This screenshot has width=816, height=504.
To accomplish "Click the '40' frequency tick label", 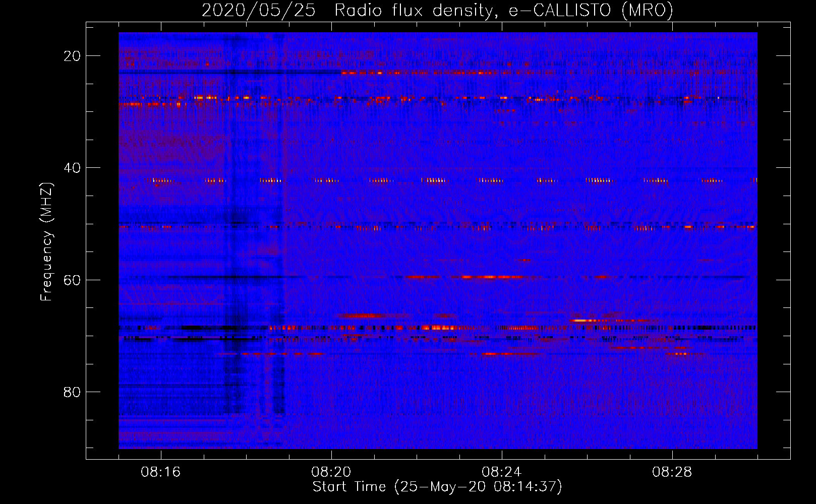I will click(x=73, y=168).
